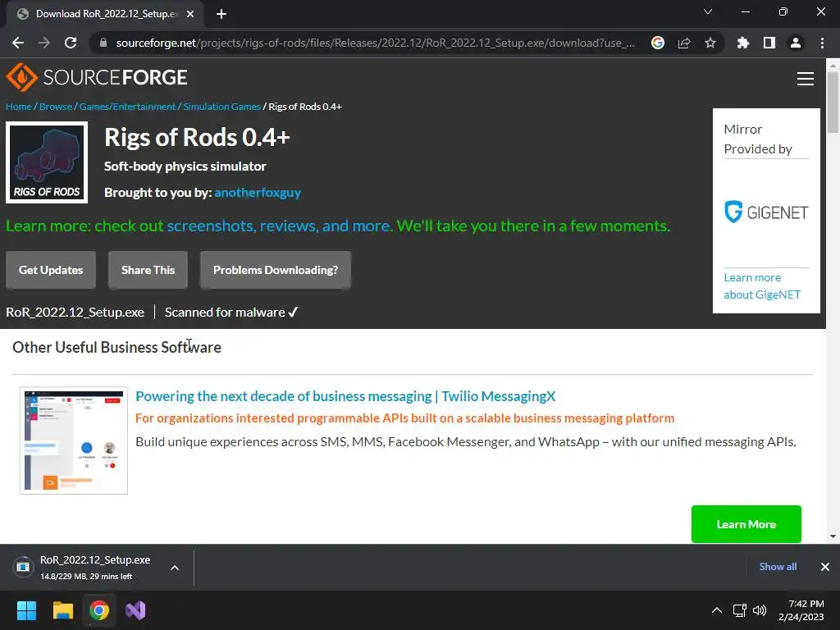Image resolution: width=840 pixels, height=630 pixels.
Task: Click Show all downloads
Action: click(778, 567)
